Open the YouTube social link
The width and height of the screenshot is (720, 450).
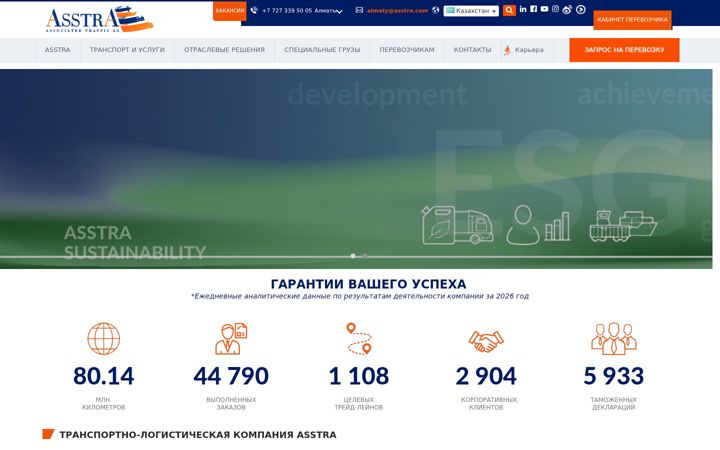click(x=545, y=9)
